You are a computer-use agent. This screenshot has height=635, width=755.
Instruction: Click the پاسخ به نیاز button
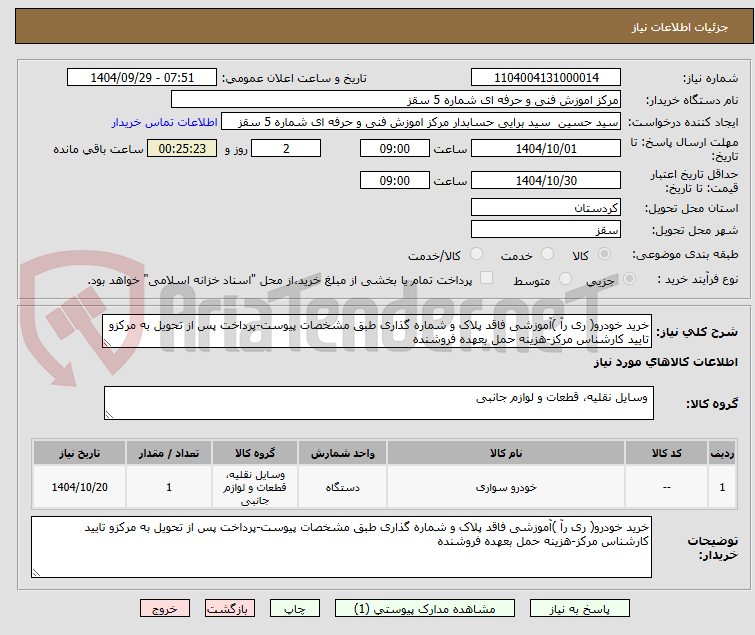click(x=579, y=608)
